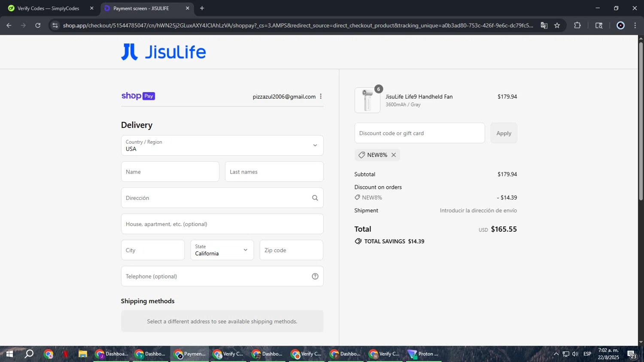Open the browser extensions puzzle icon
644x362 pixels.
pyautogui.click(x=577, y=25)
